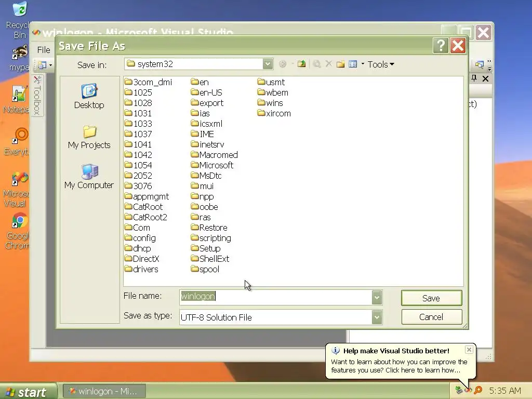Open File menu in Visual Studio window
The image size is (532, 399).
[44, 50]
